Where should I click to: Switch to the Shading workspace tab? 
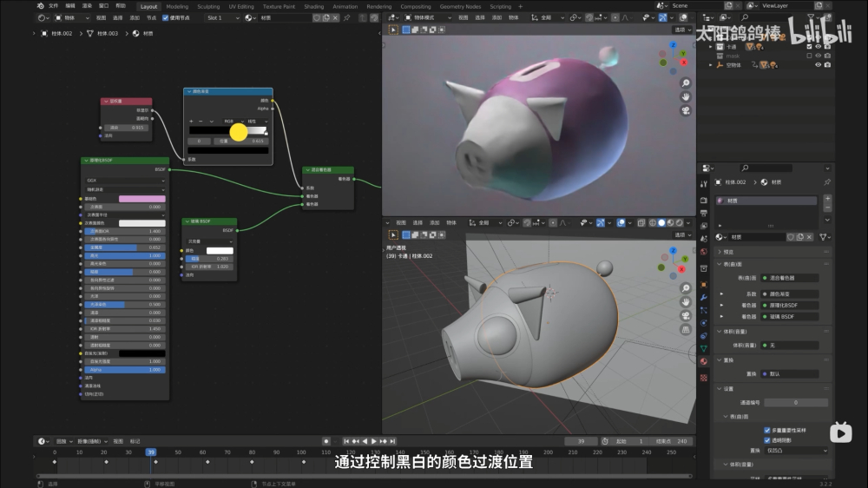point(314,7)
